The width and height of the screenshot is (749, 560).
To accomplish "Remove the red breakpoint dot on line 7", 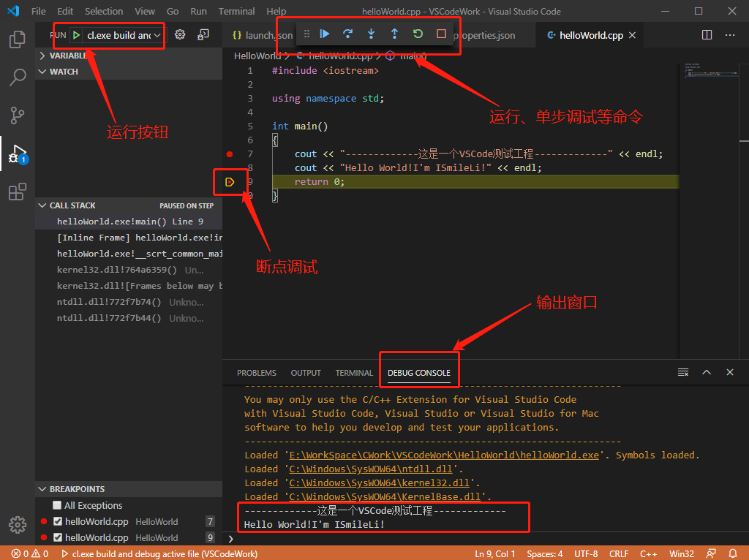I will 230,154.
